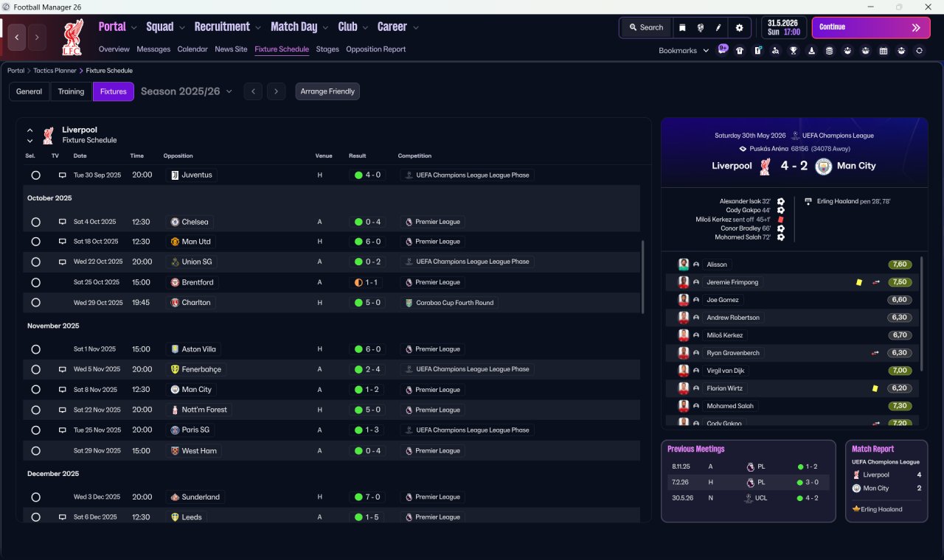This screenshot has width=944, height=560.
Task: Open the Opposition Report sub-menu item
Action: [376, 49]
